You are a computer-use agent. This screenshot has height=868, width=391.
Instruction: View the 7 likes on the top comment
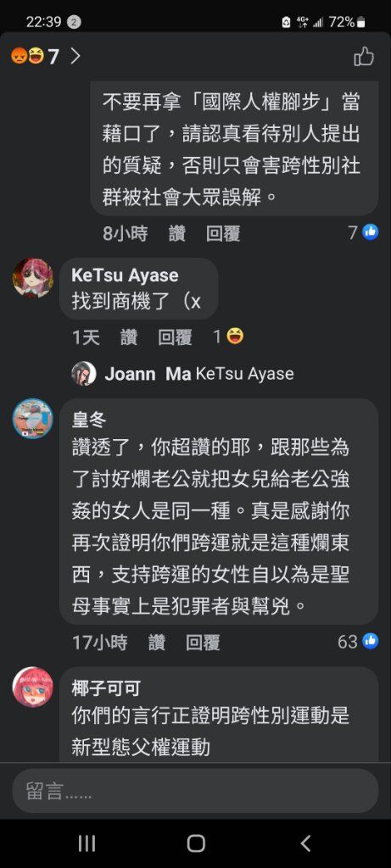point(363,233)
